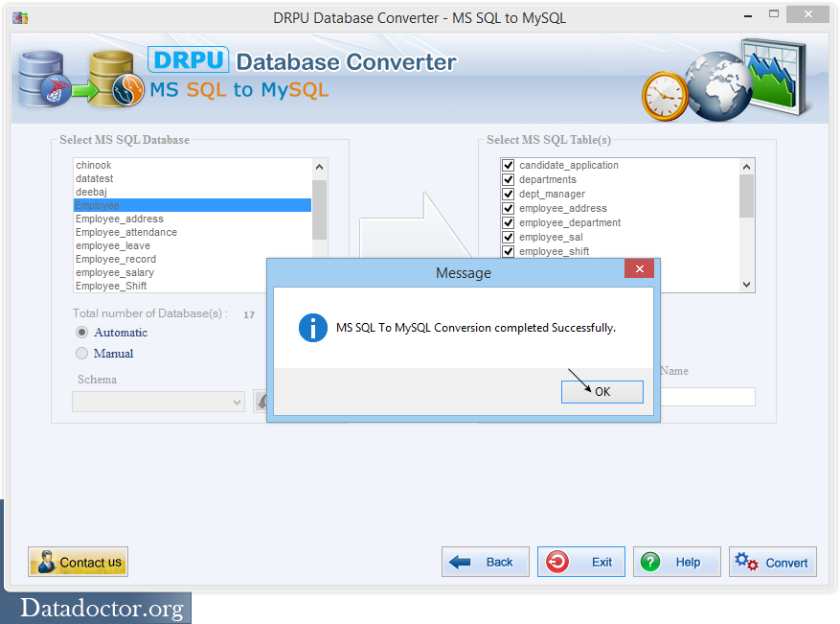Screen dimensions: 840x624
Task: Select the Manual radio button
Action: [81, 354]
